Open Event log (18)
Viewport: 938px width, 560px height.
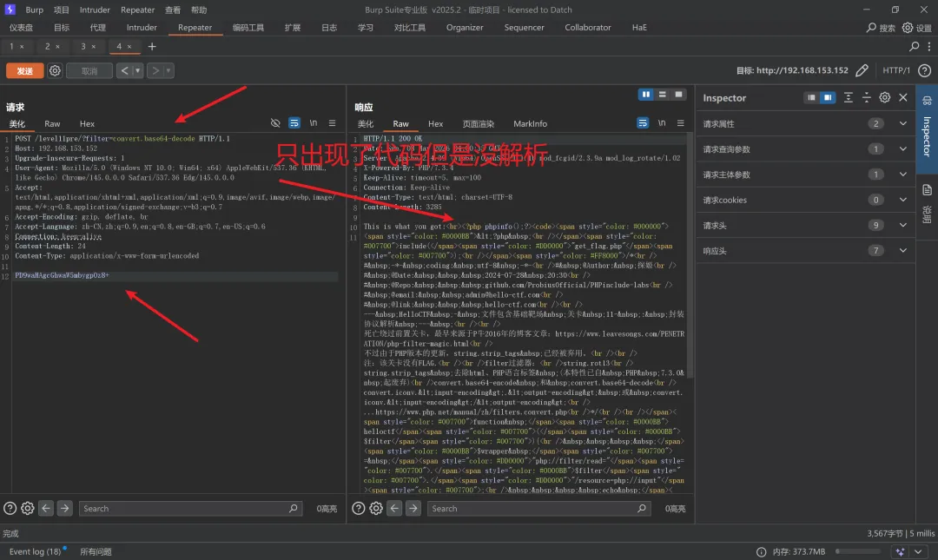click(x=36, y=551)
